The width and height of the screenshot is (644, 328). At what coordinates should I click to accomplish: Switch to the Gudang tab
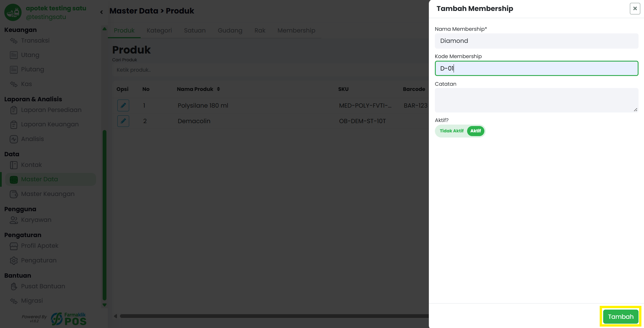click(x=230, y=30)
